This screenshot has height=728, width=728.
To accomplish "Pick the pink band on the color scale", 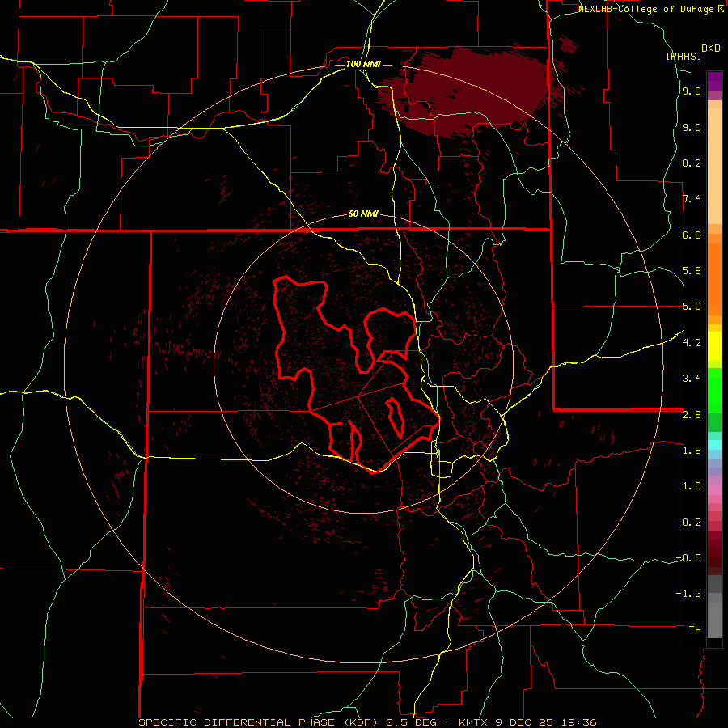I will coord(714,490).
